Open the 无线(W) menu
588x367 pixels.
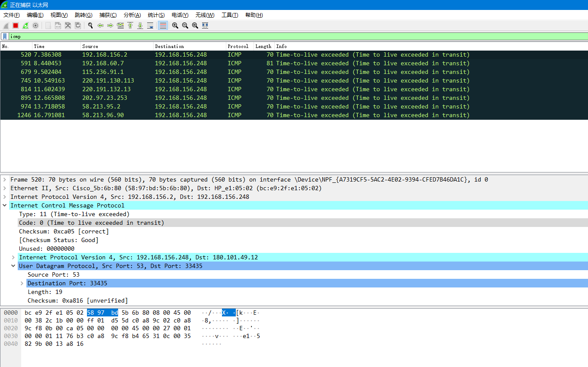tap(205, 15)
